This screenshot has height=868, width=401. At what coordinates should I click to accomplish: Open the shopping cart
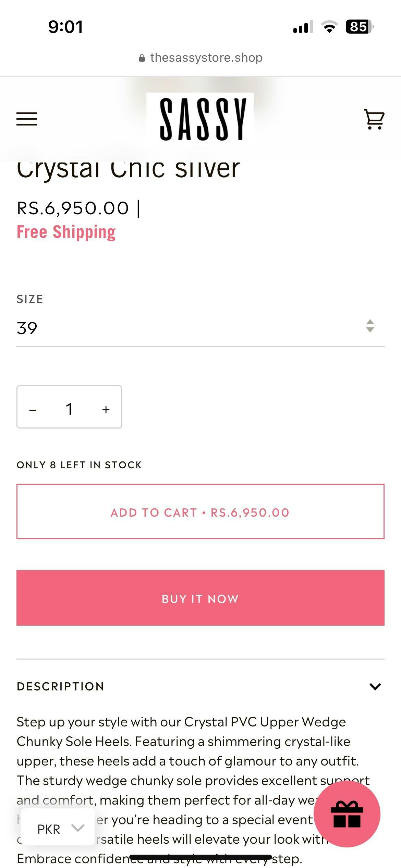(x=374, y=119)
